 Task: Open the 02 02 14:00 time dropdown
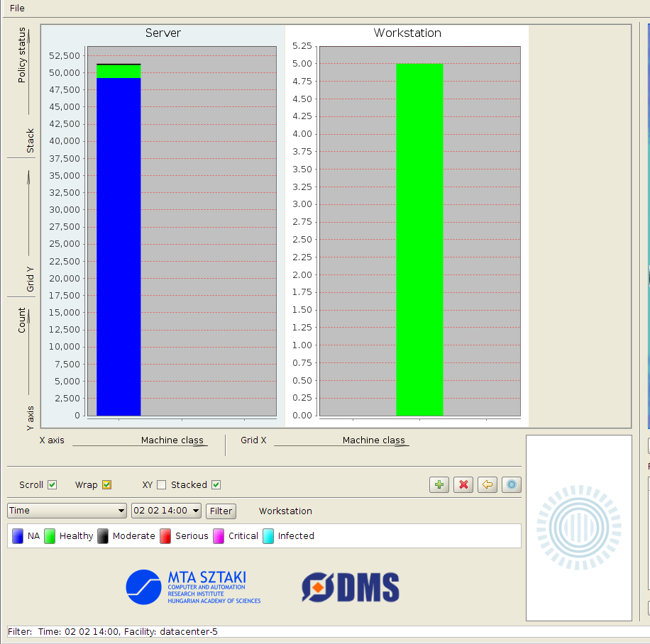(x=166, y=511)
